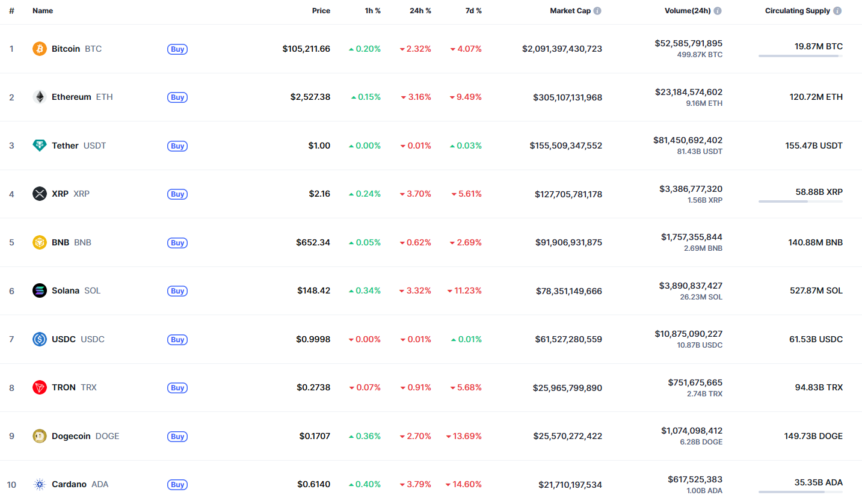Click the black XRP logo icon
Image resolution: width=862 pixels, height=504 pixels.
(x=40, y=194)
